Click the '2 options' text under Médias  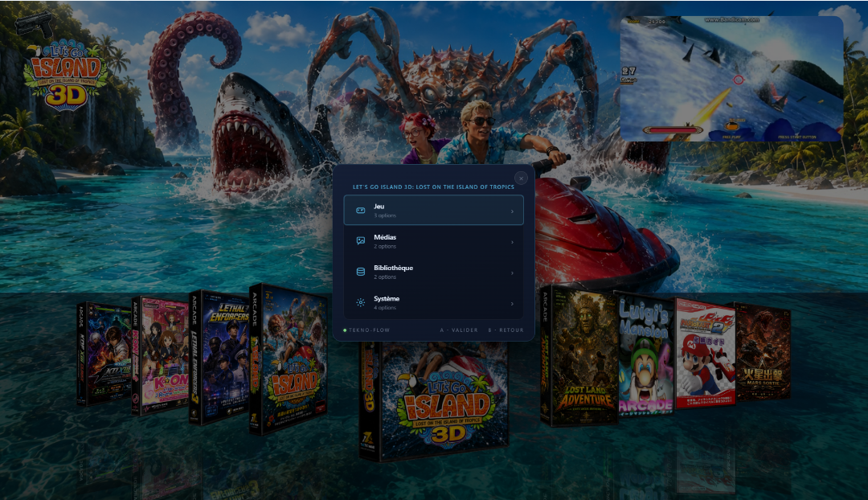[x=385, y=247]
